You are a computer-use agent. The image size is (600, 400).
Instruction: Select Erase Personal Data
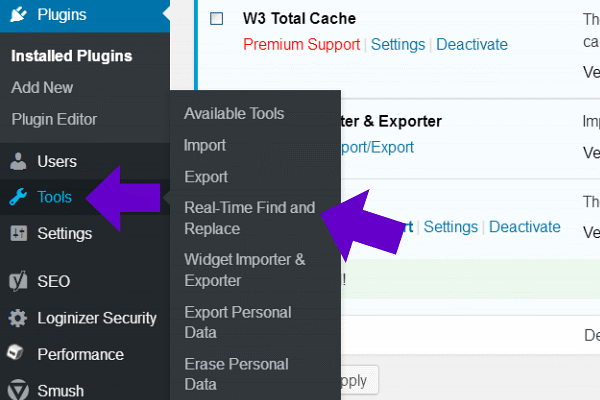pos(236,374)
